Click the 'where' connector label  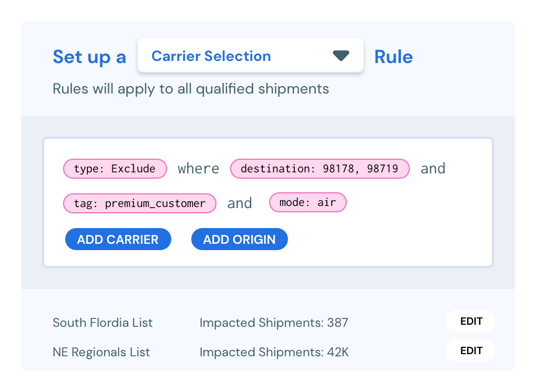(x=198, y=169)
